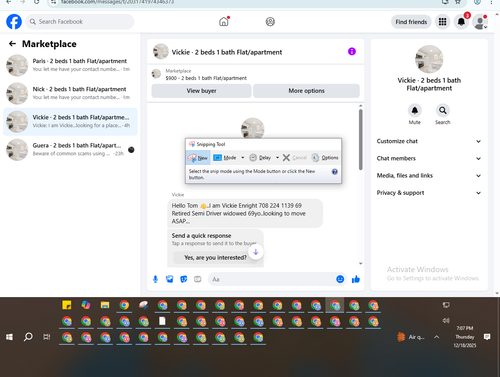Click Mode in the Snipping Tool
The height and width of the screenshot is (377, 500).
tap(225, 158)
